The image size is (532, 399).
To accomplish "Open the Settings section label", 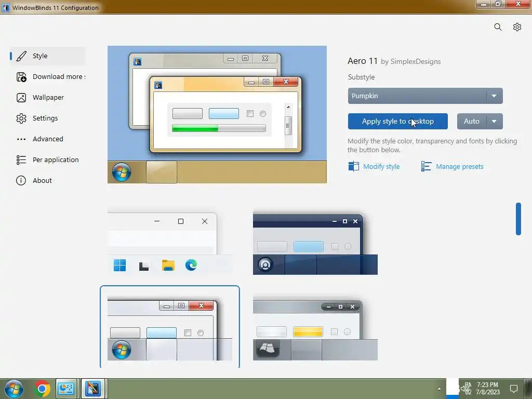I will (x=45, y=118).
